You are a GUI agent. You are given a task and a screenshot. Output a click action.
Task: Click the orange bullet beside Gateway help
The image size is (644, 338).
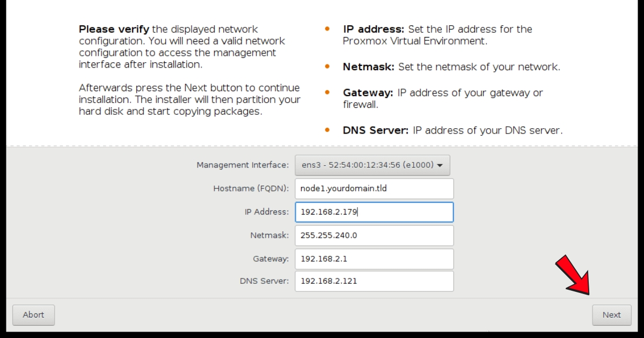point(327,93)
